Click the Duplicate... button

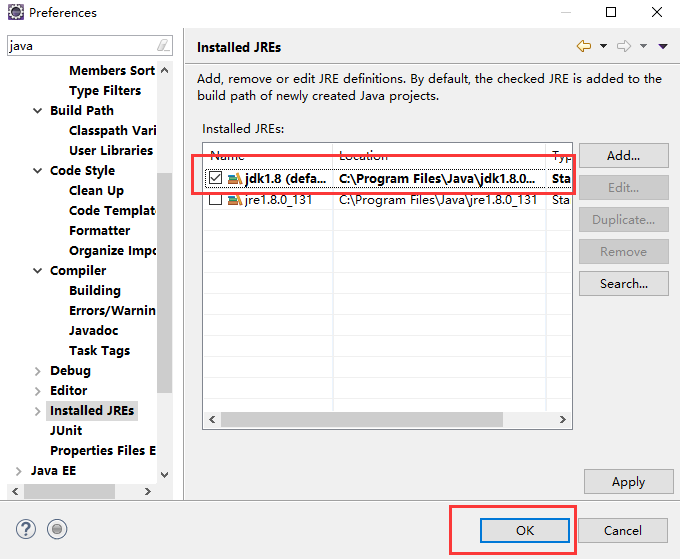(624, 220)
